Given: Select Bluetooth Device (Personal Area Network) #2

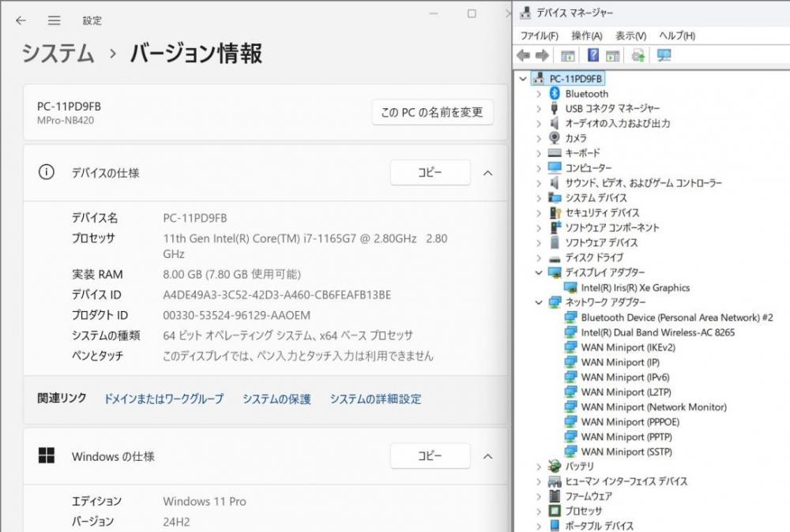Looking at the screenshot, I should (677, 317).
